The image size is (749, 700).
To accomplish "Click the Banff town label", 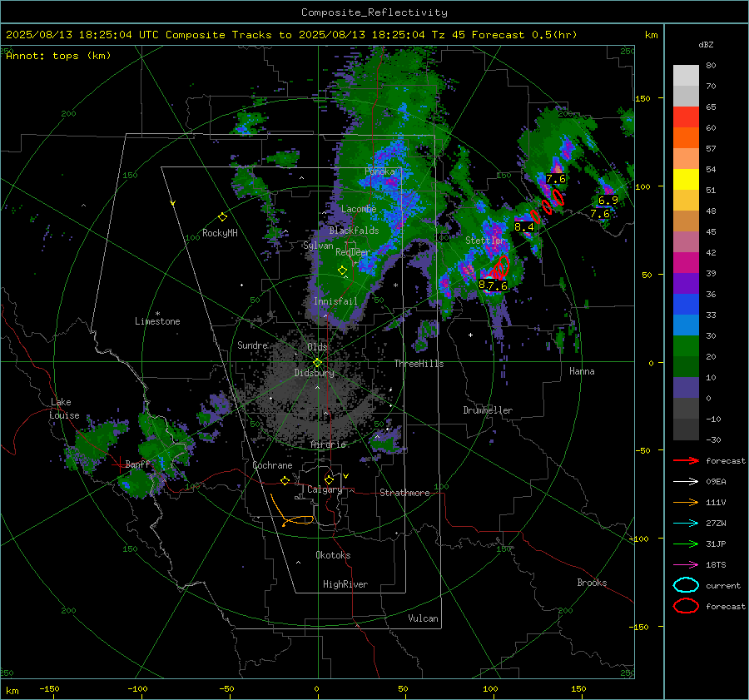I will [x=137, y=464].
